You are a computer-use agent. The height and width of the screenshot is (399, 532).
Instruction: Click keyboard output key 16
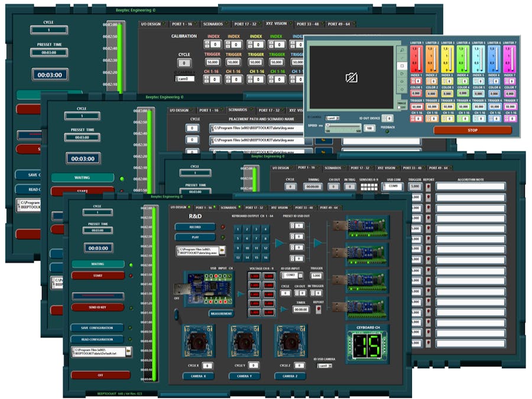(x=265, y=258)
